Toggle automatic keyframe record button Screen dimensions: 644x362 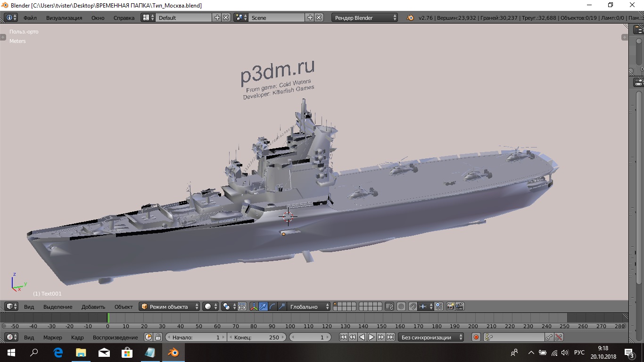coord(476,337)
